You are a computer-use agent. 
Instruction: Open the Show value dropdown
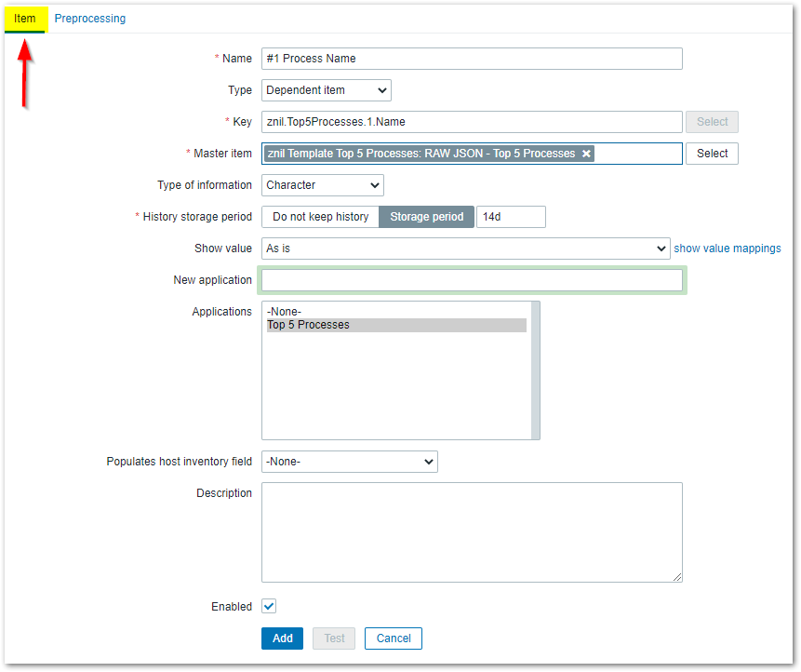click(465, 249)
